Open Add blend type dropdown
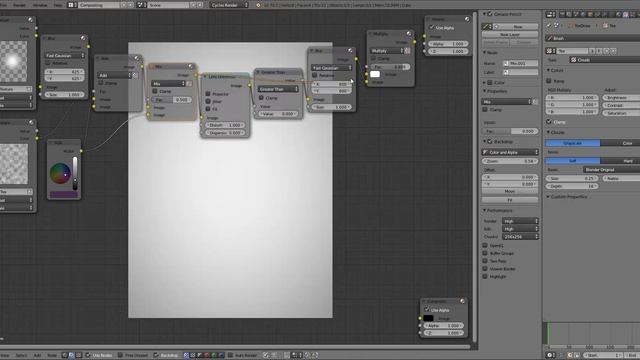This screenshot has height=360, width=640. [x=115, y=75]
